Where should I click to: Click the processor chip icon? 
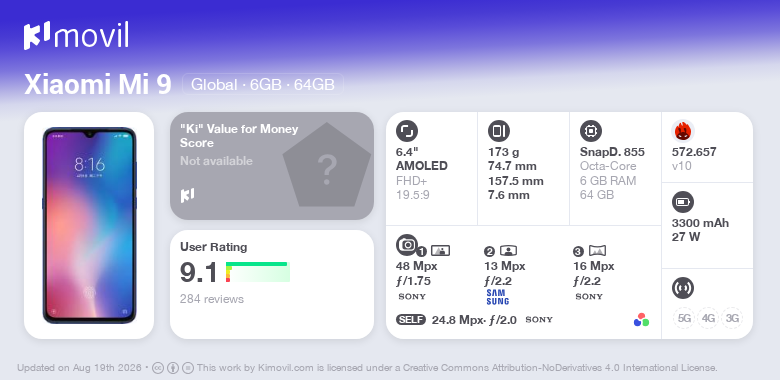coord(591,131)
